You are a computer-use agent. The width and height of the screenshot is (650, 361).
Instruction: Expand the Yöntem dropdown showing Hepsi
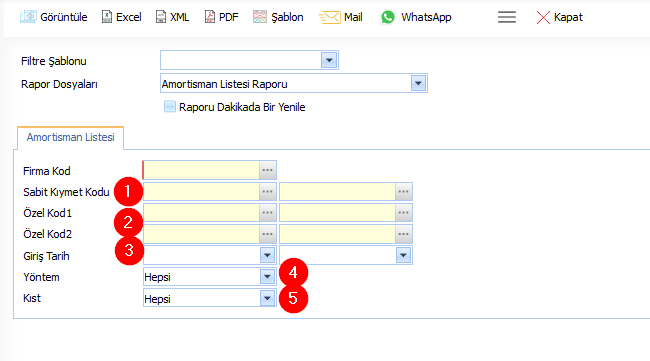[x=267, y=276]
